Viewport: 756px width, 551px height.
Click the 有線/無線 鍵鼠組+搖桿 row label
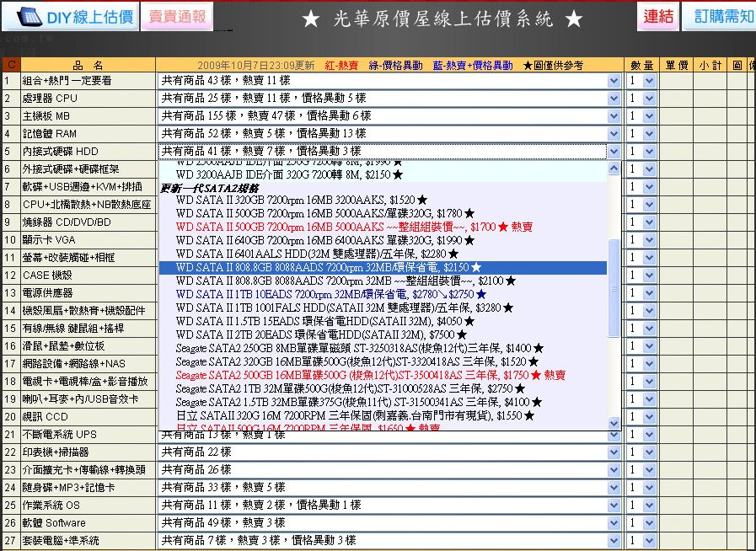73,329
